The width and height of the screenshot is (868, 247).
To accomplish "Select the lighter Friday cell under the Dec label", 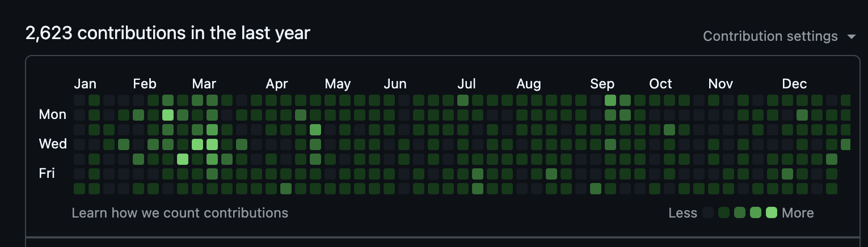I will click(x=787, y=174).
